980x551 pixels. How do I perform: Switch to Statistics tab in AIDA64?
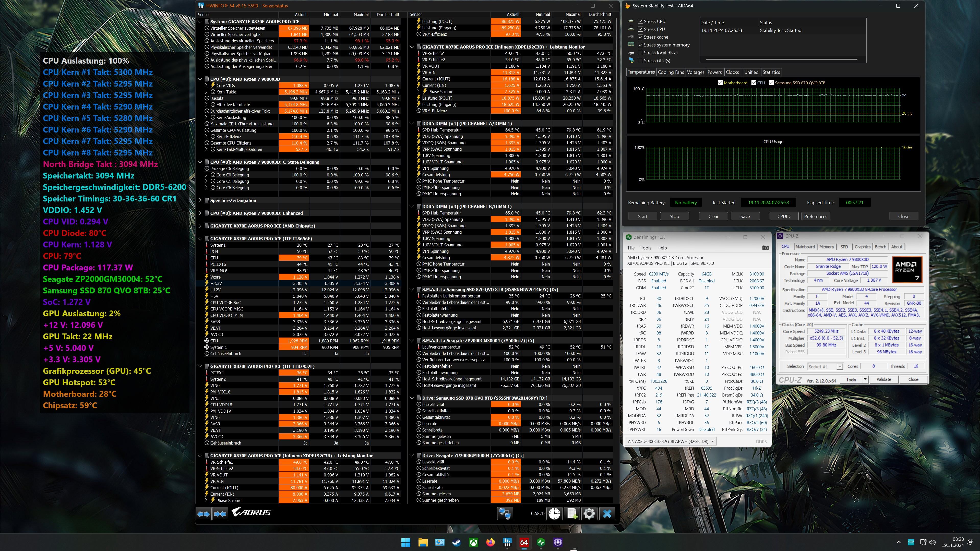771,72
